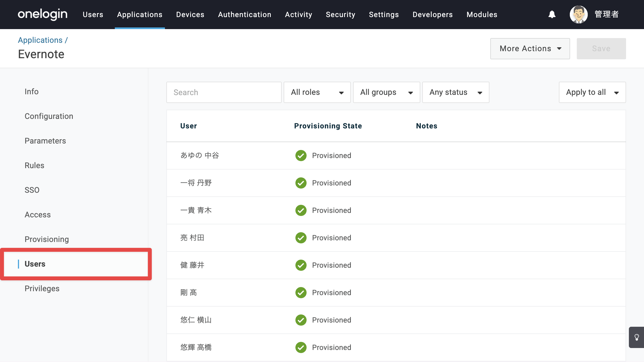Image resolution: width=644 pixels, height=362 pixels.
Task: Open user 剛 髙
Action: 189,292
